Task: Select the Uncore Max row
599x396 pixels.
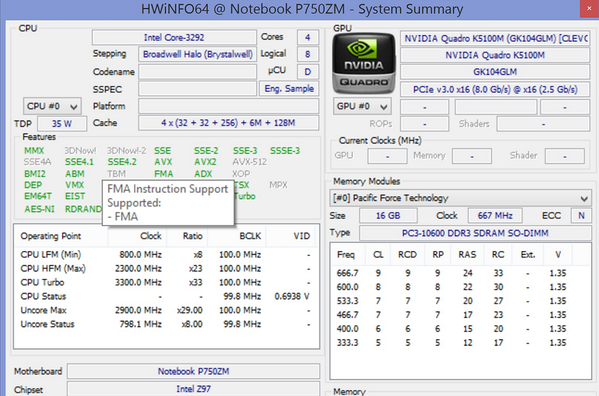Action: pyautogui.click(x=166, y=310)
